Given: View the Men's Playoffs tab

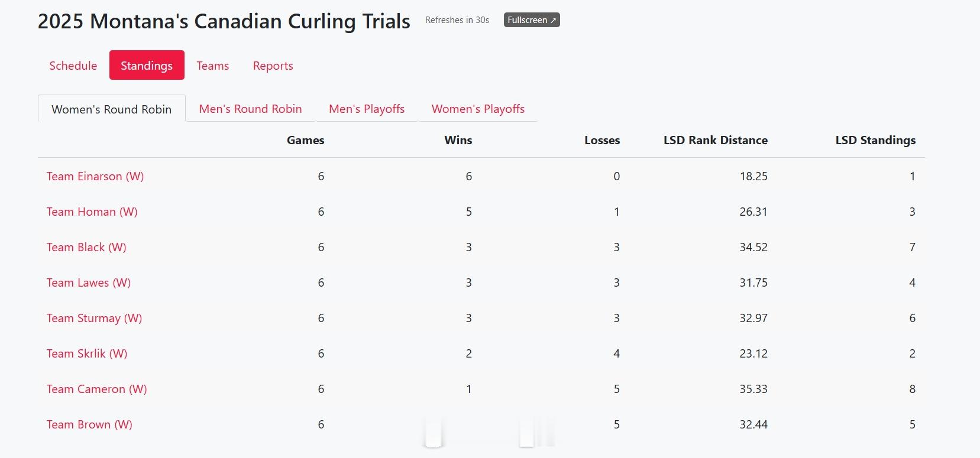Looking at the screenshot, I should 367,109.
